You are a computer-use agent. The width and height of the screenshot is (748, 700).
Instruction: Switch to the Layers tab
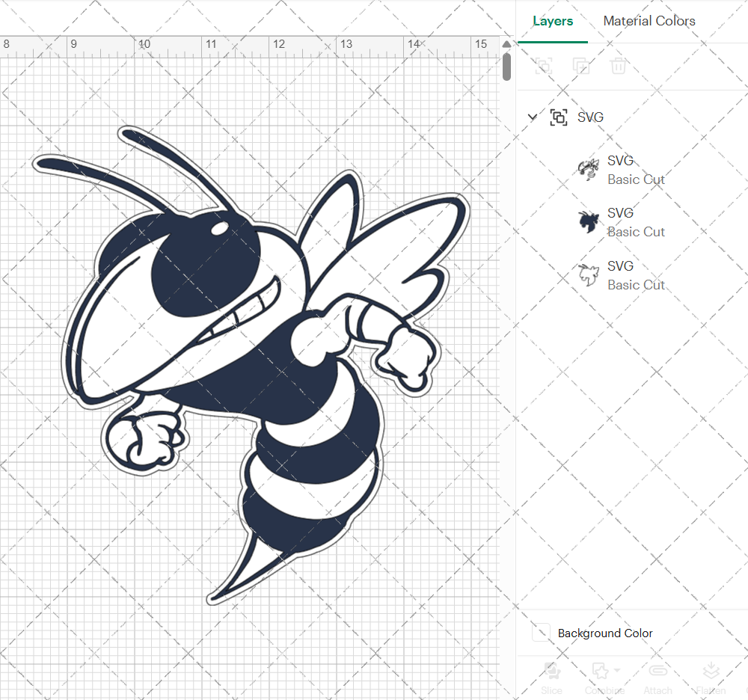tap(553, 21)
